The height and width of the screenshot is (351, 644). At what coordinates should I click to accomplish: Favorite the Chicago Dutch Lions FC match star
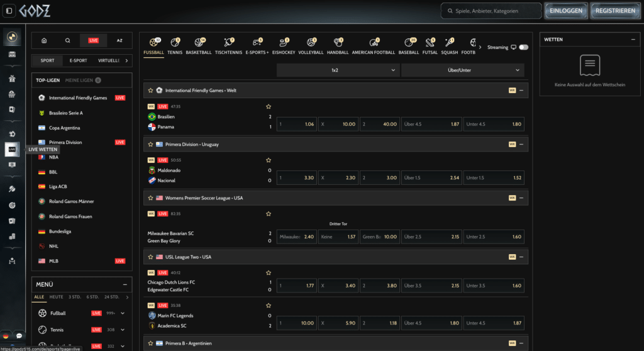(x=268, y=273)
